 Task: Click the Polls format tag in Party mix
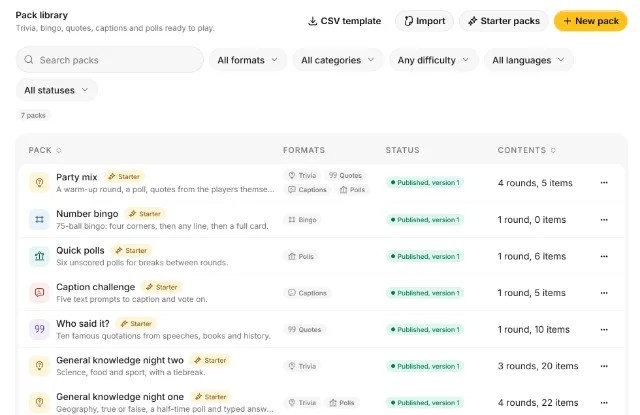click(x=353, y=190)
